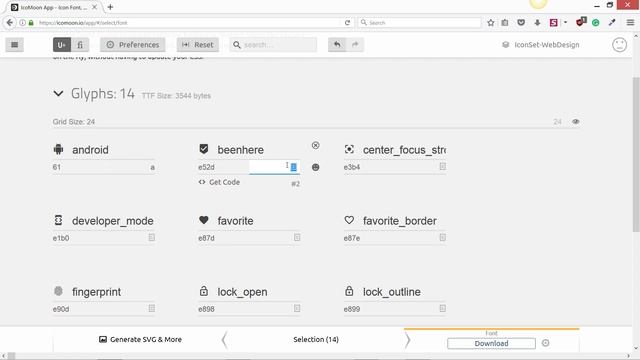640x360 pixels.
Task: Click the vertical page scrollbar
Action: [636, 155]
